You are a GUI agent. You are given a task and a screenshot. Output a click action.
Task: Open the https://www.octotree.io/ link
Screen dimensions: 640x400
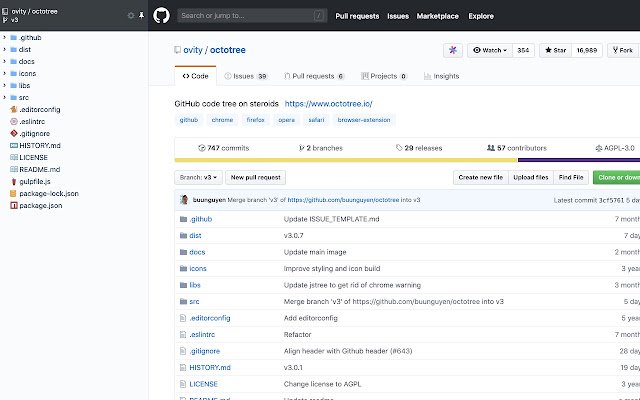click(x=329, y=104)
